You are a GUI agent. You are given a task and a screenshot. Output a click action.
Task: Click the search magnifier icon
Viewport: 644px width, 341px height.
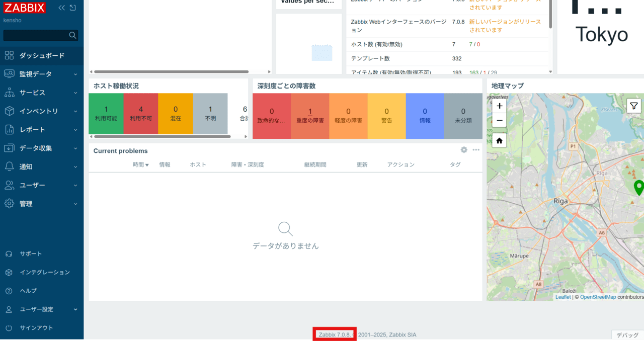[73, 35]
